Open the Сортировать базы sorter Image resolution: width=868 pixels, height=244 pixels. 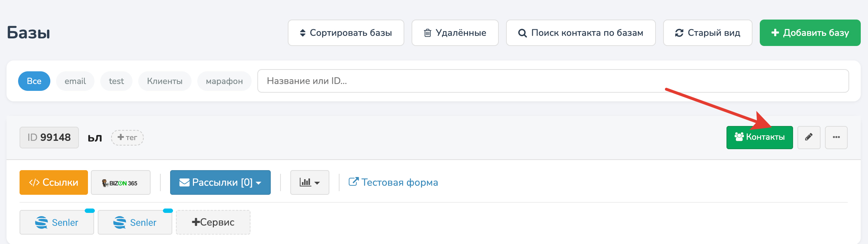click(x=346, y=33)
